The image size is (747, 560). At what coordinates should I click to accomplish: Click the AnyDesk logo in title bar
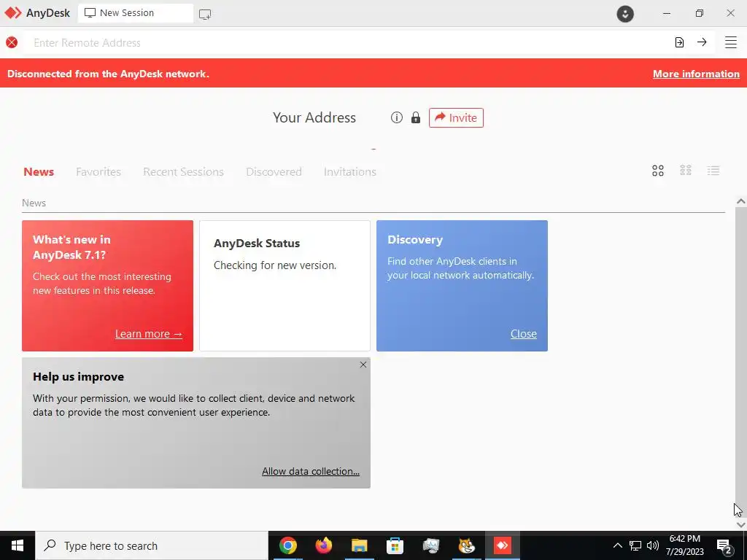click(x=13, y=13)
